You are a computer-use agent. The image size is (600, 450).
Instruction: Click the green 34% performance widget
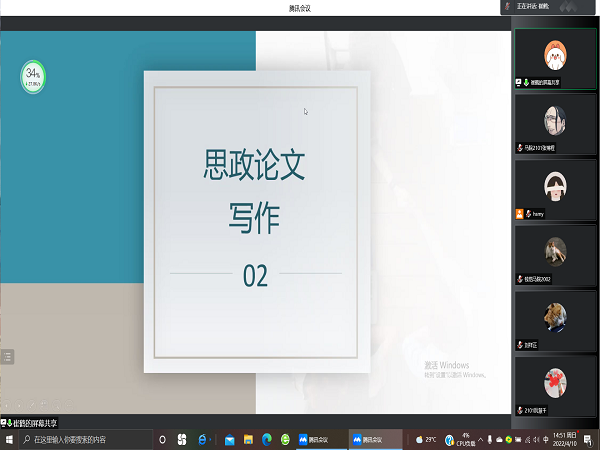pyautogui.click(x=34, y=75)
